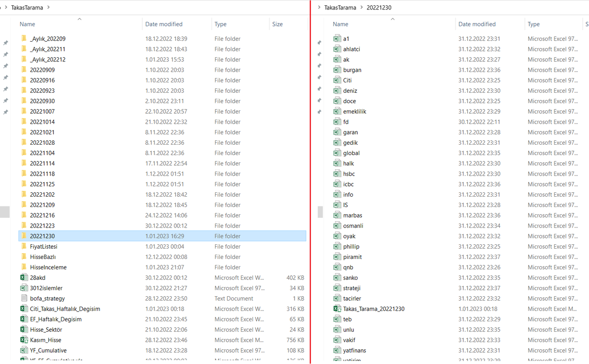589x364 pixels.
Task: Expand the chevron between TakasTarama and 20221230 breadcrumb
Action: pyautogui.click(x=362, y=8)
